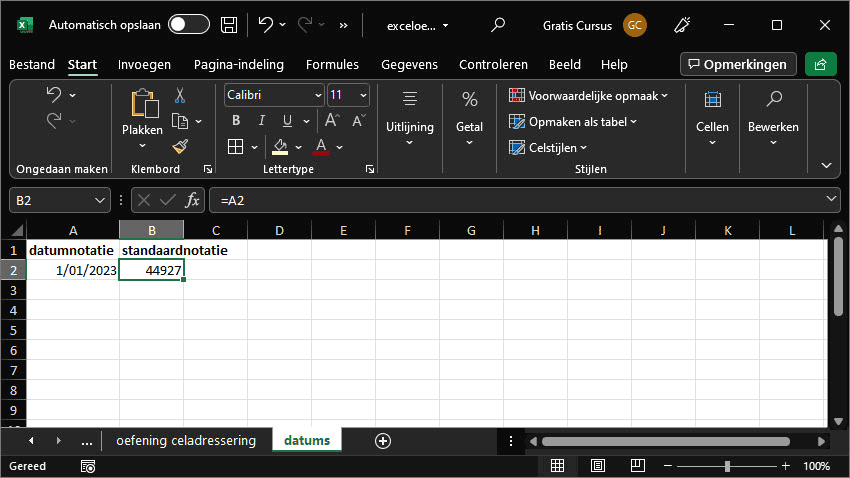Increase font size with A-up icon
The image size is (850, 478).
coord(332,120)
